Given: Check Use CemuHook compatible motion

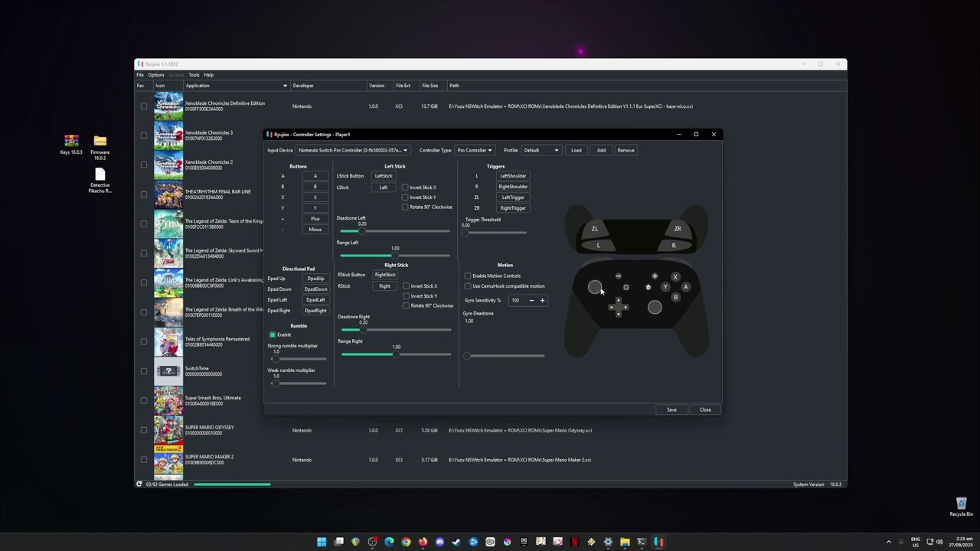Looking at the screenshot, I should [x=468, y=286].
